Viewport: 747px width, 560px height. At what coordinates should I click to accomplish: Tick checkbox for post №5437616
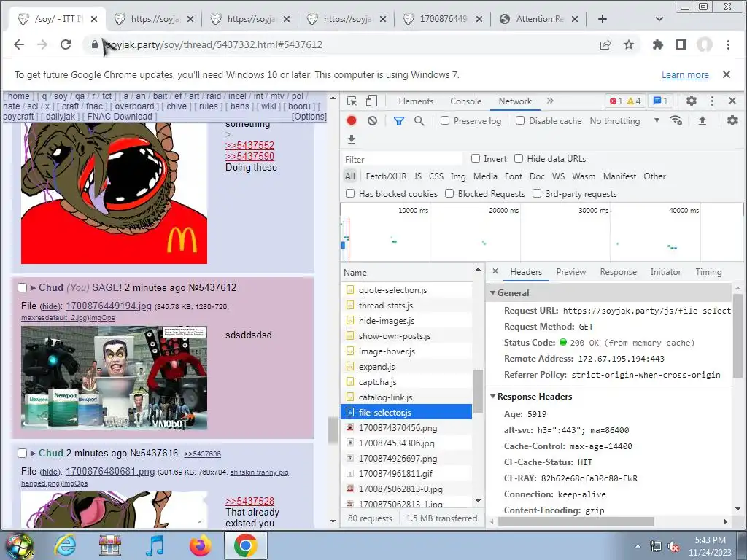click(22, 454)
